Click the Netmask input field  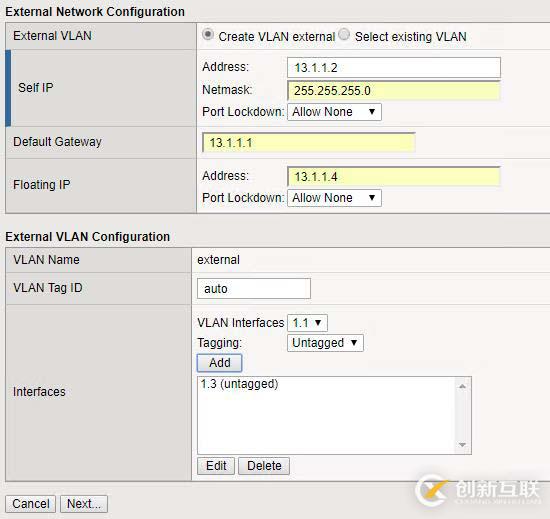(394, 90)
